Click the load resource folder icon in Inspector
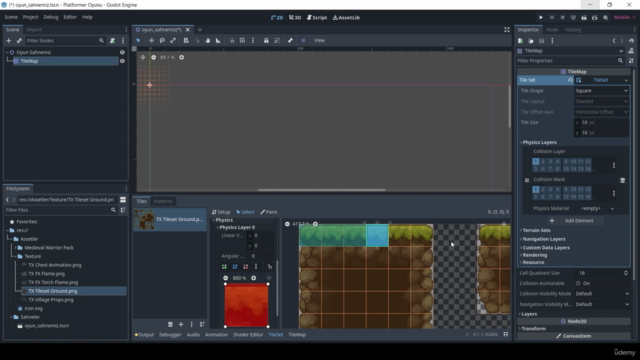The height and width of the screenshot is (360, 640). 531,41
